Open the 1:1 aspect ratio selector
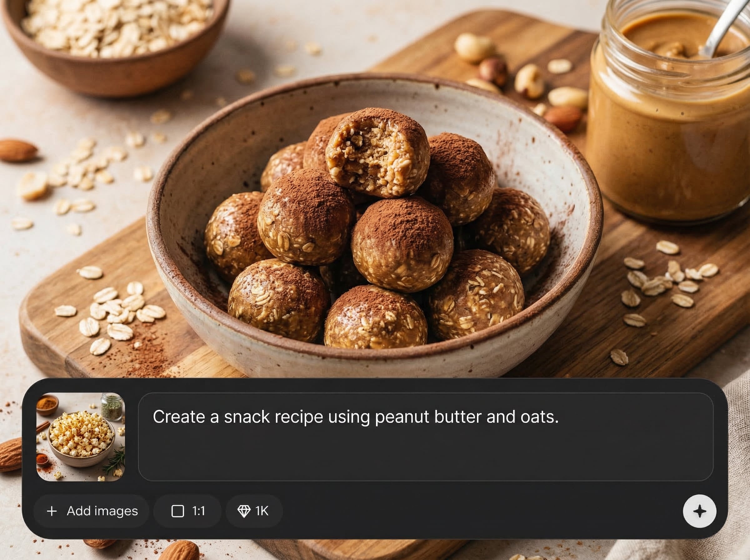750x560 pixels. click(x=187, y=511)
